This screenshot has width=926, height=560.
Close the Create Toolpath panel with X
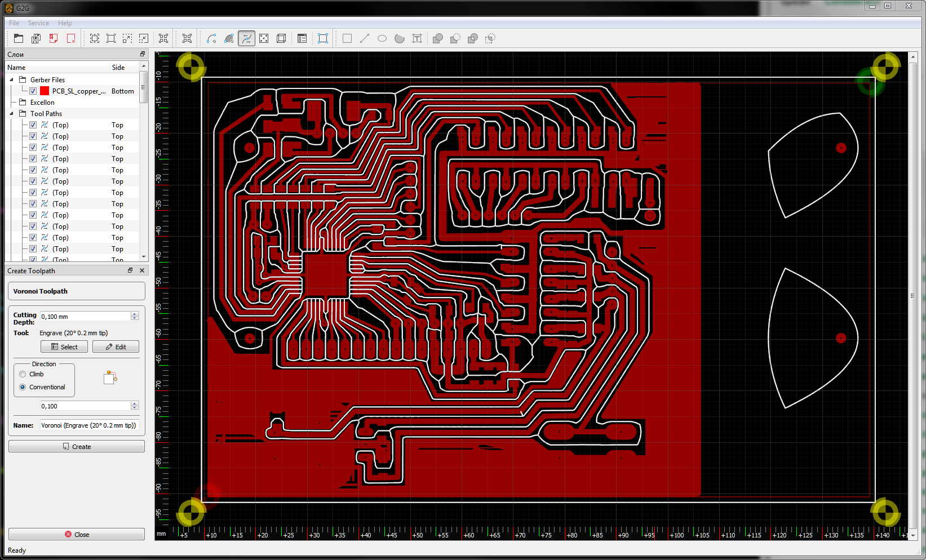pyautogui.click(x=142, y=270)
